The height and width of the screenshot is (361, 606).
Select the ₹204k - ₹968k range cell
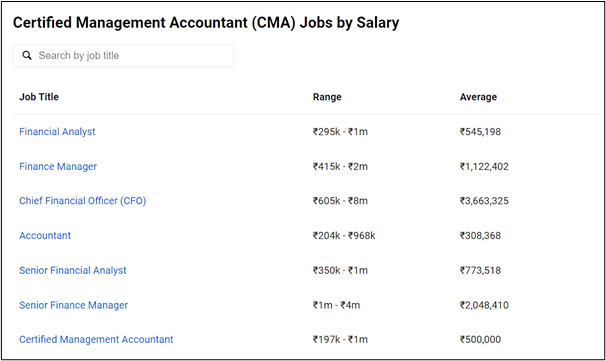pyautogui.click(x=344, y=236)
